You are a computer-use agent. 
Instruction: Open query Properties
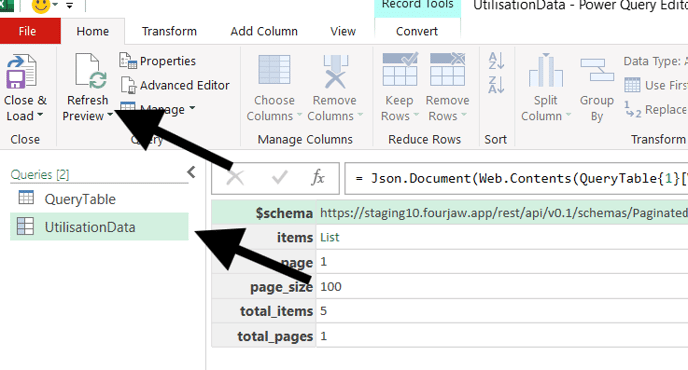click(x=158, y=61)
